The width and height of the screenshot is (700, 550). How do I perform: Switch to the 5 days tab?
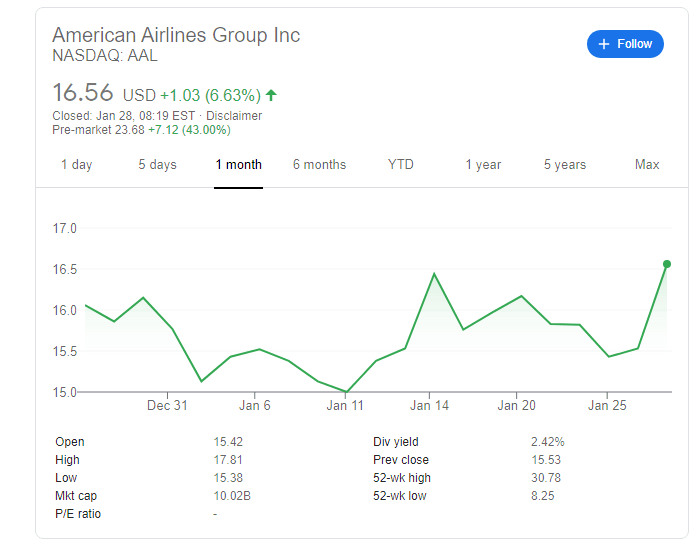point(157,164)
